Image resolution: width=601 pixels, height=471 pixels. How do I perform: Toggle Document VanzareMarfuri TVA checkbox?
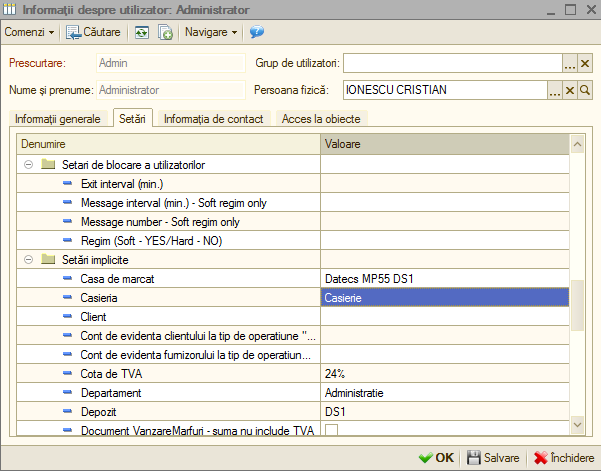(x=332, y=430)
